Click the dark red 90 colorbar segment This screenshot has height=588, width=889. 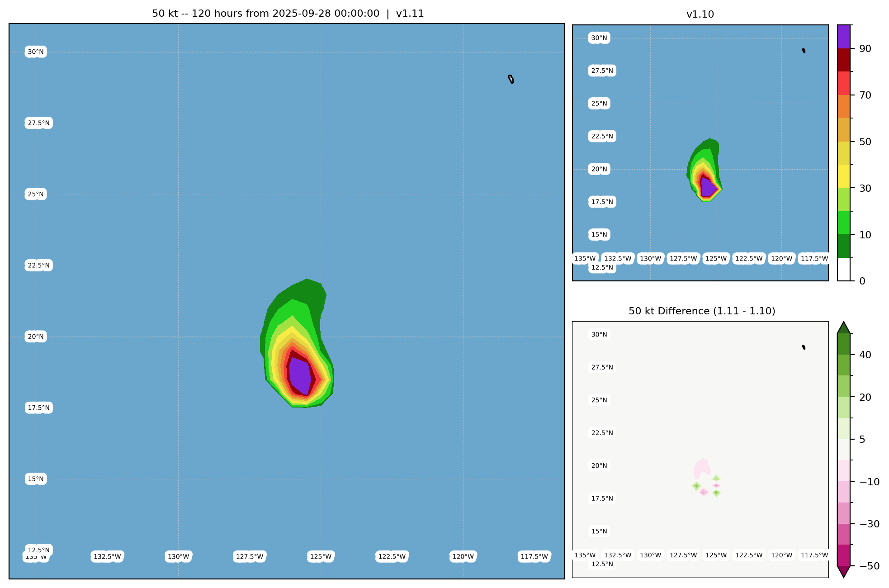tap(844, 60)
